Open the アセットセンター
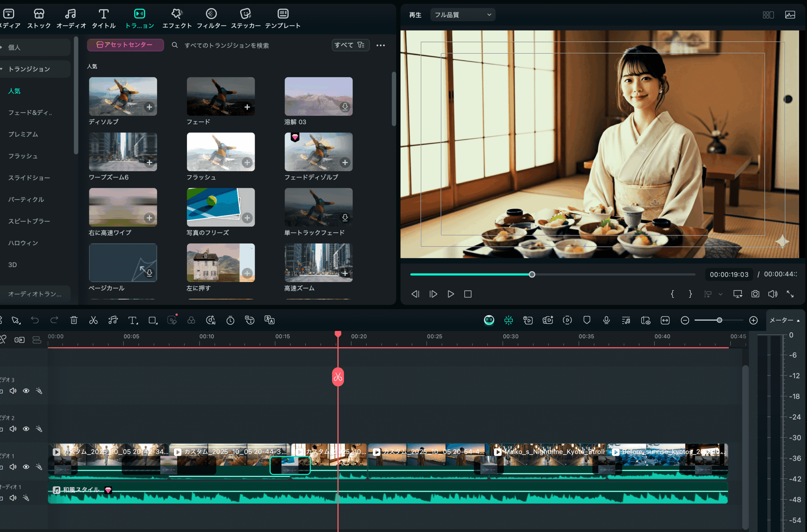The height and width of the screenshot is (532, 807). click(x=125, y=44)
